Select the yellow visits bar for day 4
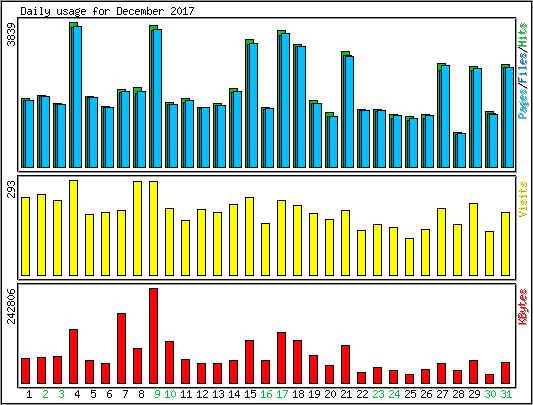The width and height of the screenshot is (533, 405). coord(73,228)
